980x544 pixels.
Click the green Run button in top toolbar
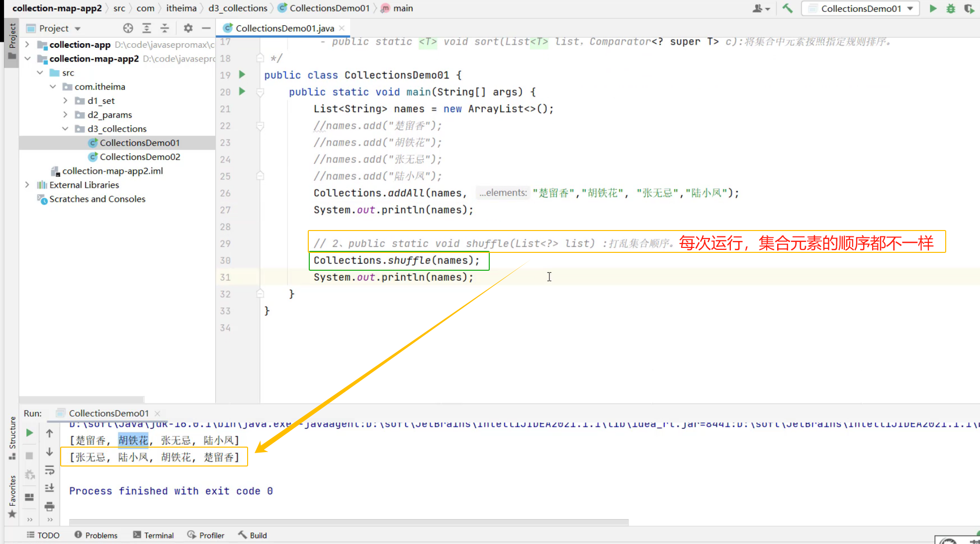(x=933, y=8)
